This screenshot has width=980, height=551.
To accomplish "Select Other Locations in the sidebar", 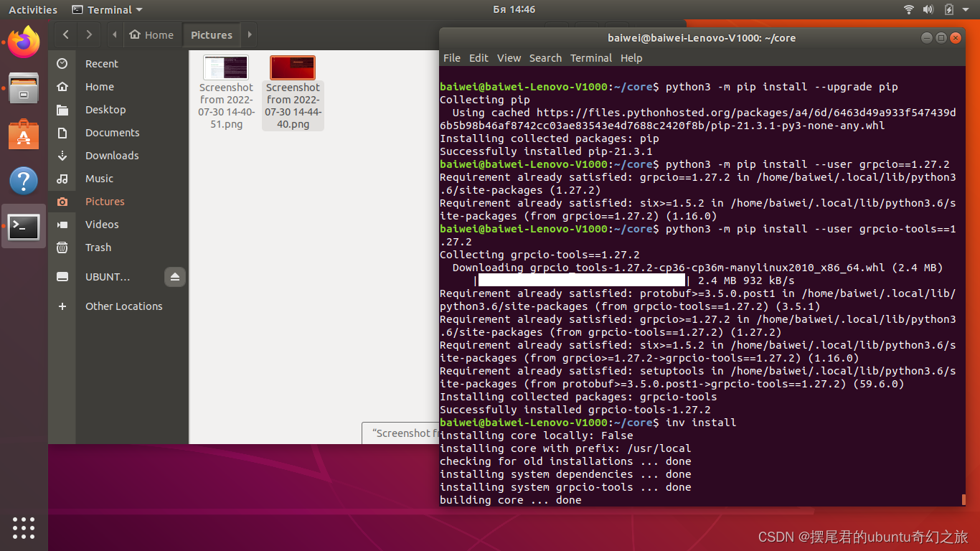I will coord(123,306).
